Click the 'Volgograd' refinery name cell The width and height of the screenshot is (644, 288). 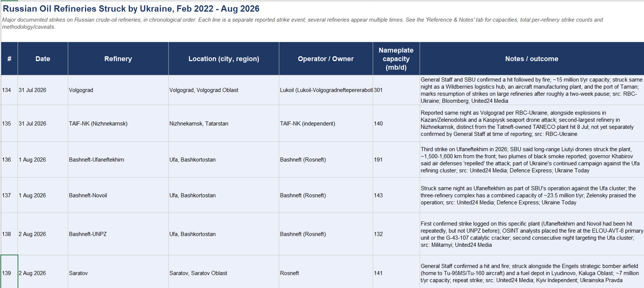[x=118, y=90]
